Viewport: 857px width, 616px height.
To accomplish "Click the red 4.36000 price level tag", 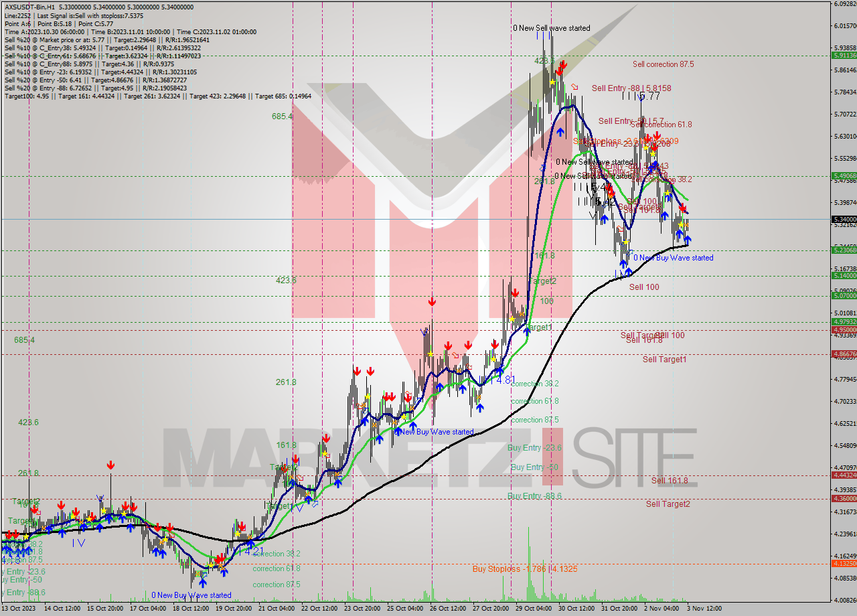I will [844, 498].
